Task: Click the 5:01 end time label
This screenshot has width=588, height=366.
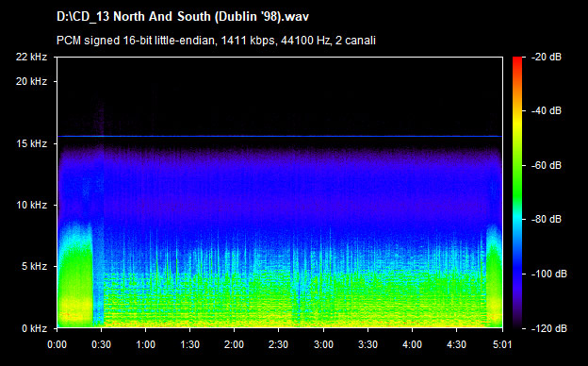Action: pos(502,344)
